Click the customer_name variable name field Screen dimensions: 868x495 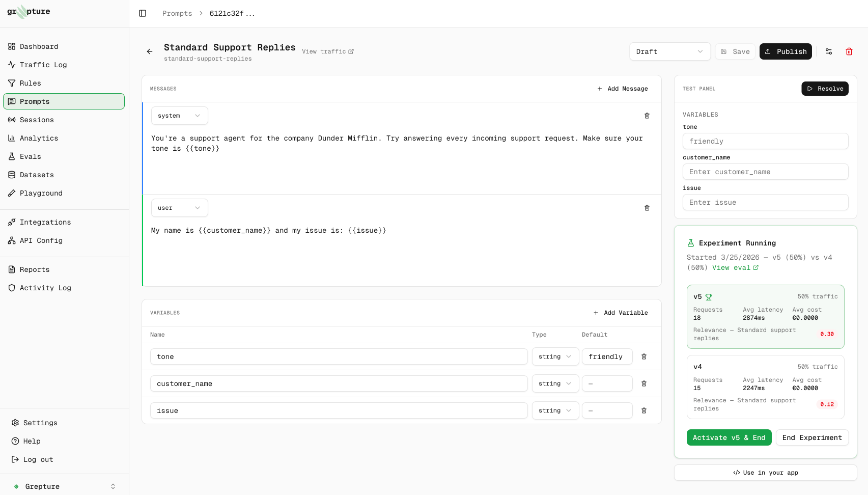[339, 383]
